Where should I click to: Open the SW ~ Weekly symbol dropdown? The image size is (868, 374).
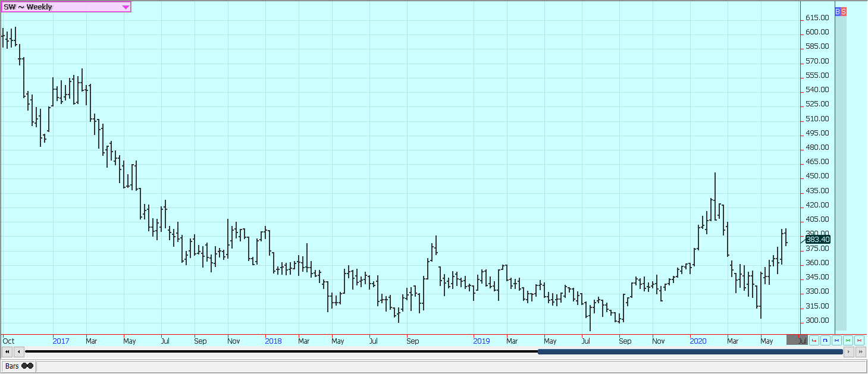[x=66, y=7]
